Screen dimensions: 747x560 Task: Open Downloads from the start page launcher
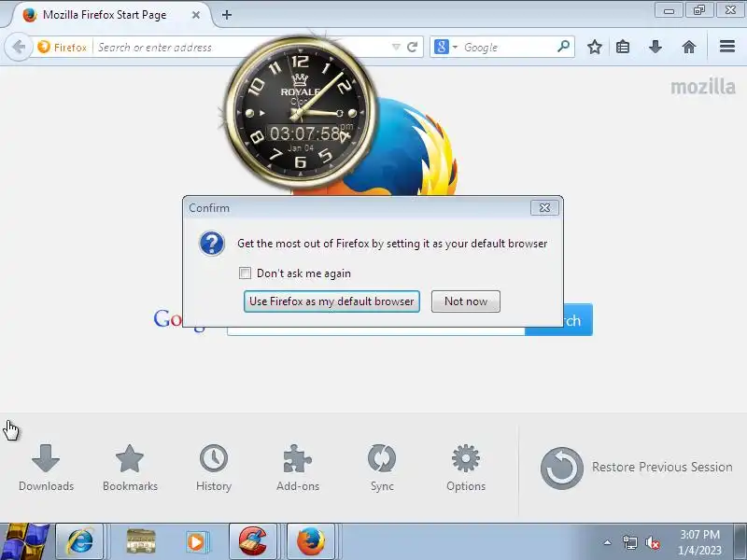coord(46,468)
